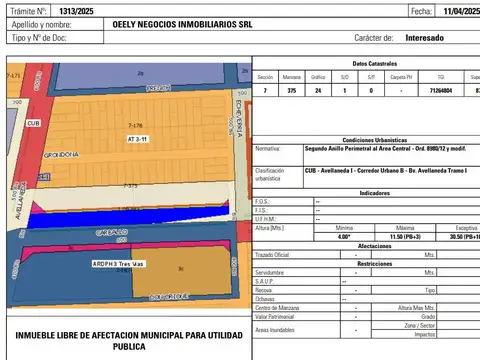Click the 'Gráfico' column header
This screenshot has width=480, height=360.
pos(318,77)
